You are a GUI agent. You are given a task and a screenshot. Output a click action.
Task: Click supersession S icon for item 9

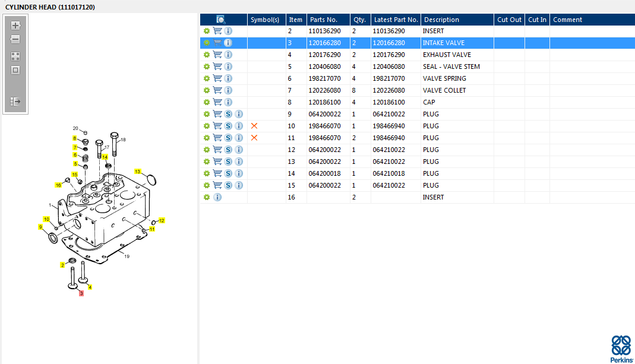229,114
